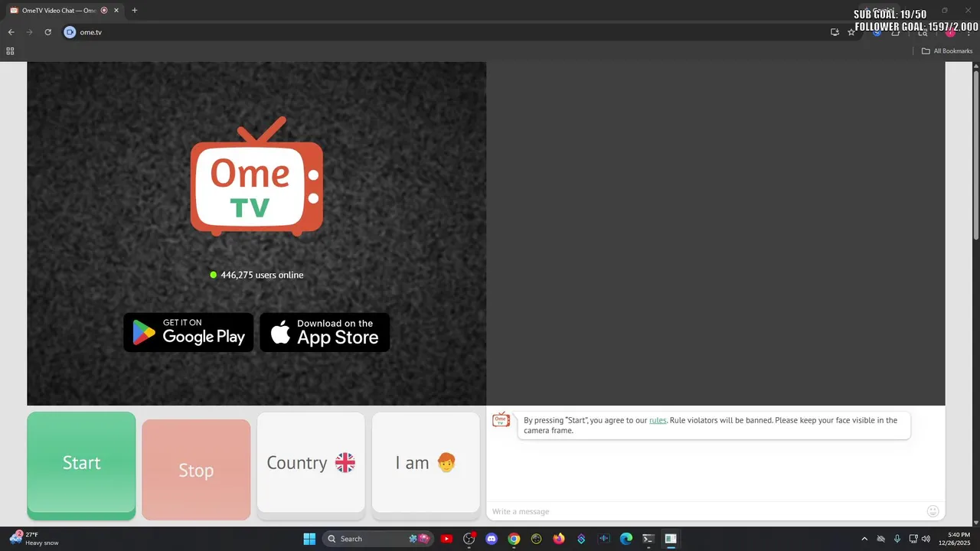Open YouTube from the taskbar
The image size is (980, 551).
(447, 539)
